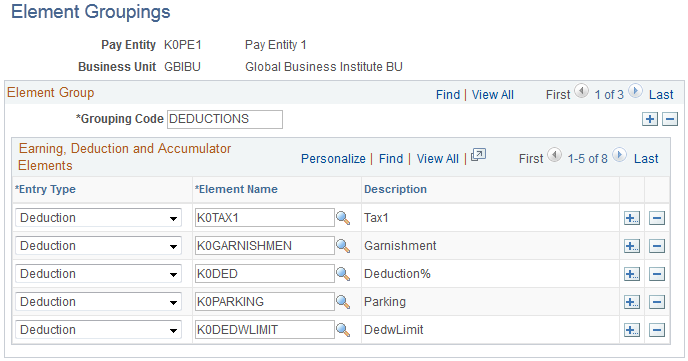Screen dimensions: 688x361
Task: Delete the DEDUCTIONS Element Group
Action: tap(670, 119)
